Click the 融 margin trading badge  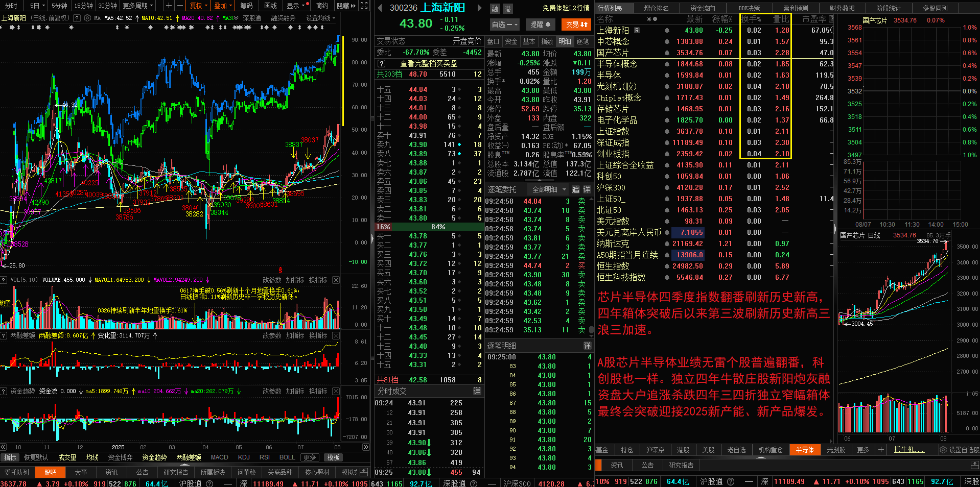(495, 9)
